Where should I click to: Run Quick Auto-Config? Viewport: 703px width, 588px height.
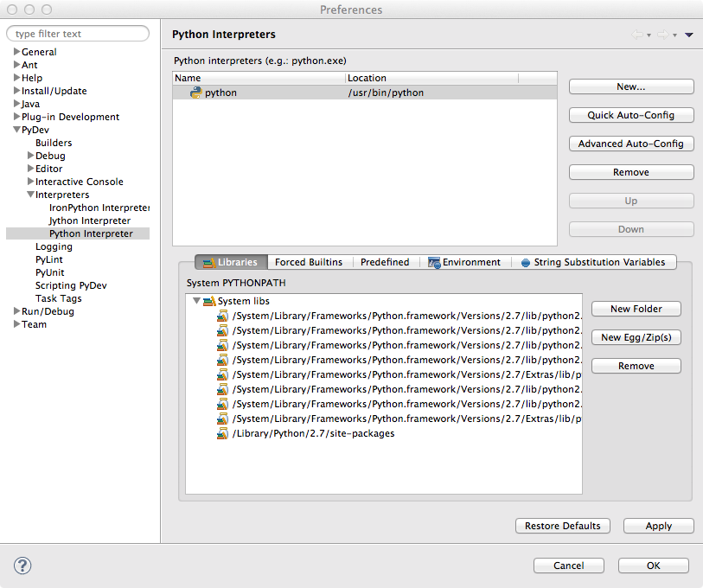pos(631,115)
